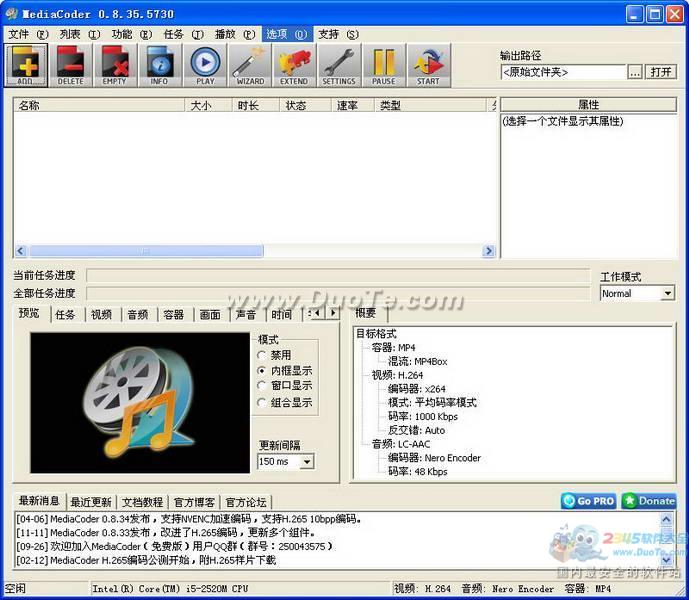
Task: Sort by the 名称 column header
Action: 99,105
